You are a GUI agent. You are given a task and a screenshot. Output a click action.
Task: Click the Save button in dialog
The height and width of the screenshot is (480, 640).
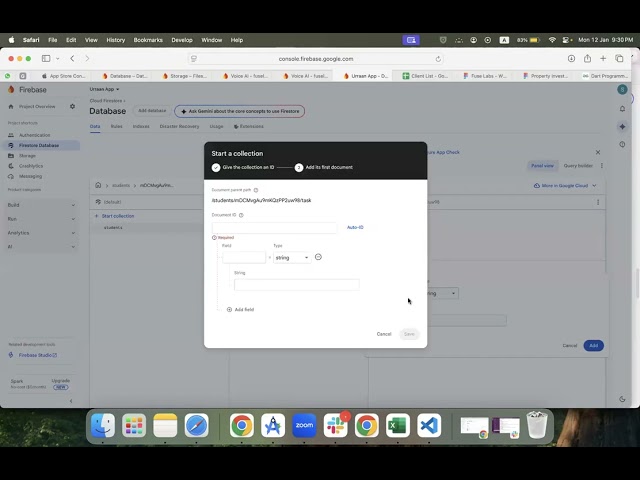tap(409, 334)
